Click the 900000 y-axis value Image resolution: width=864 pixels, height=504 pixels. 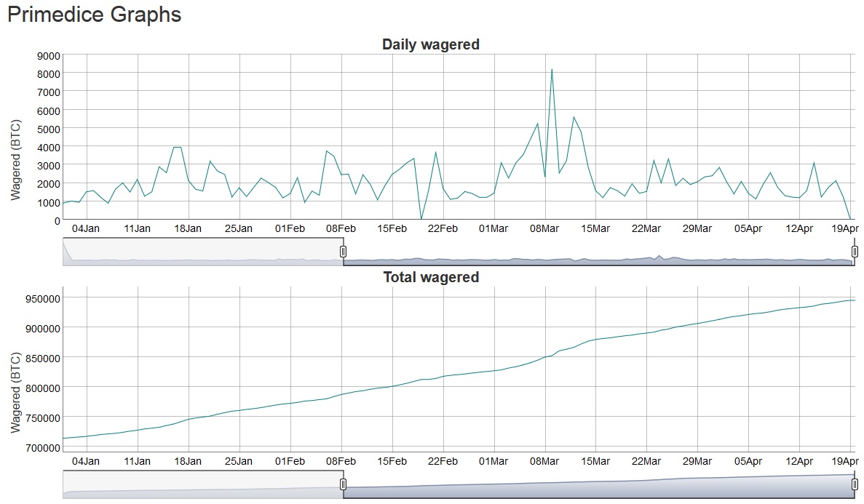point(43,329)
